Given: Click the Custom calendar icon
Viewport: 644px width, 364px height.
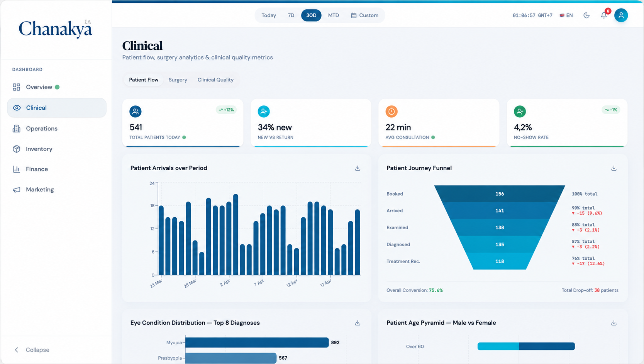Looking at the screenshot, I should (x=354, y=15).
